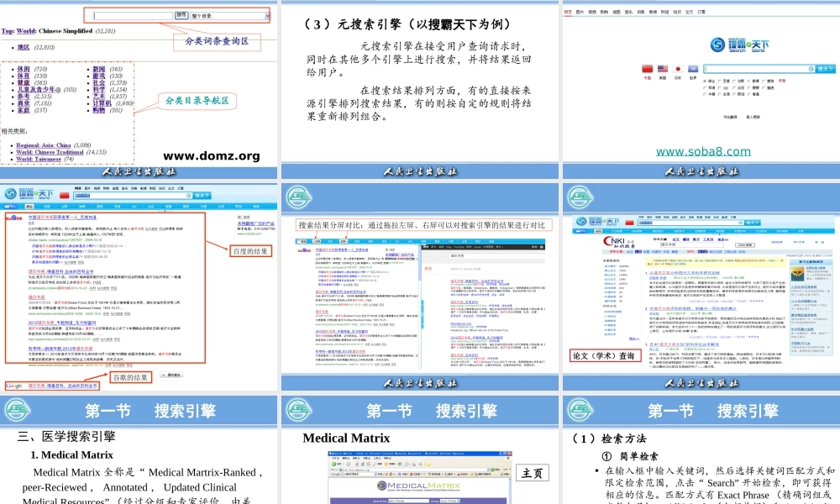Open the www.soba8.com link
The width and height of the screenshot is (840, 504).
click(x=703, y=151)
